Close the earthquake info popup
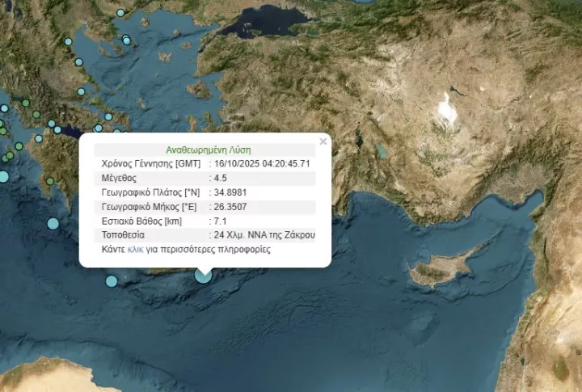The height and width of the screenshot is (392, 582). pyautogui.click(x=323, y=141)
